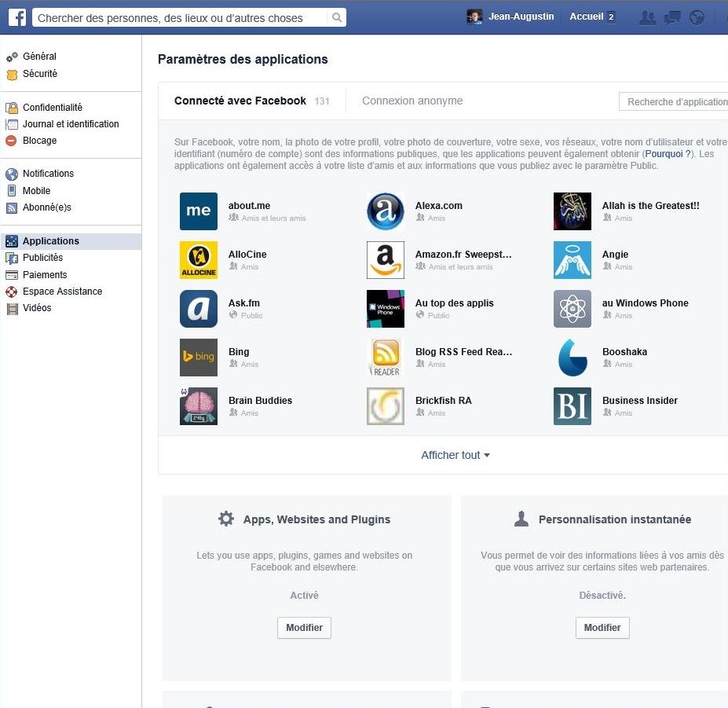Open Ask.fm app icon

198,309
